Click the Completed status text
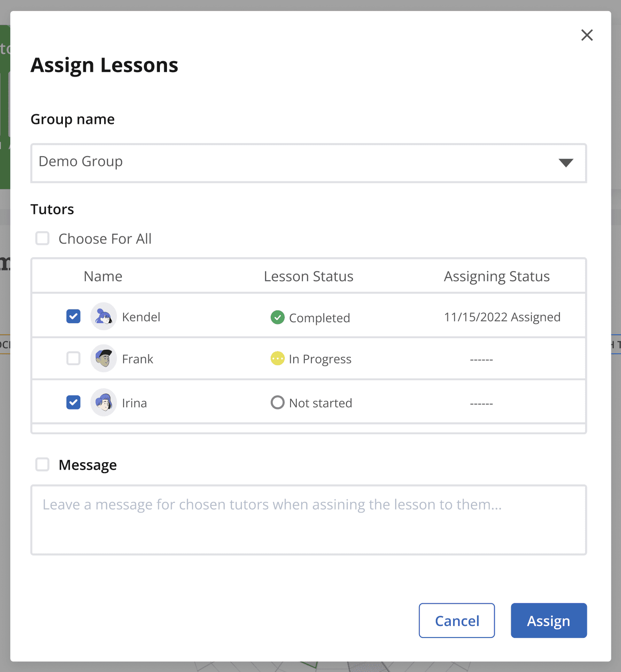This screenshot has height=672, width=621. (x=320, y=318)
